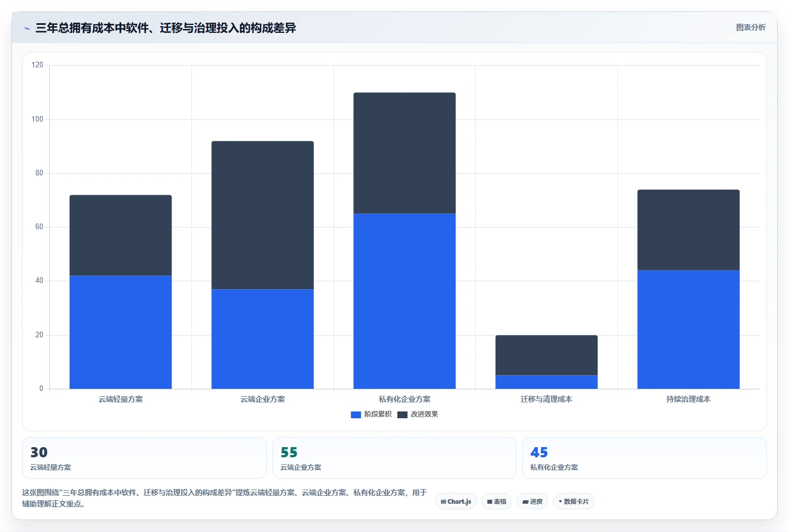
Task: Click the dark bar segment for 云端轻量方案
Action: coord(121,235)
